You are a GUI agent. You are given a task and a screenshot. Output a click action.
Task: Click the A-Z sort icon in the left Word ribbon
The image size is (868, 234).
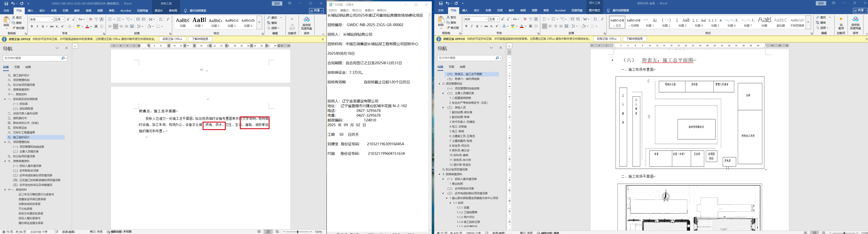(161, 20)
